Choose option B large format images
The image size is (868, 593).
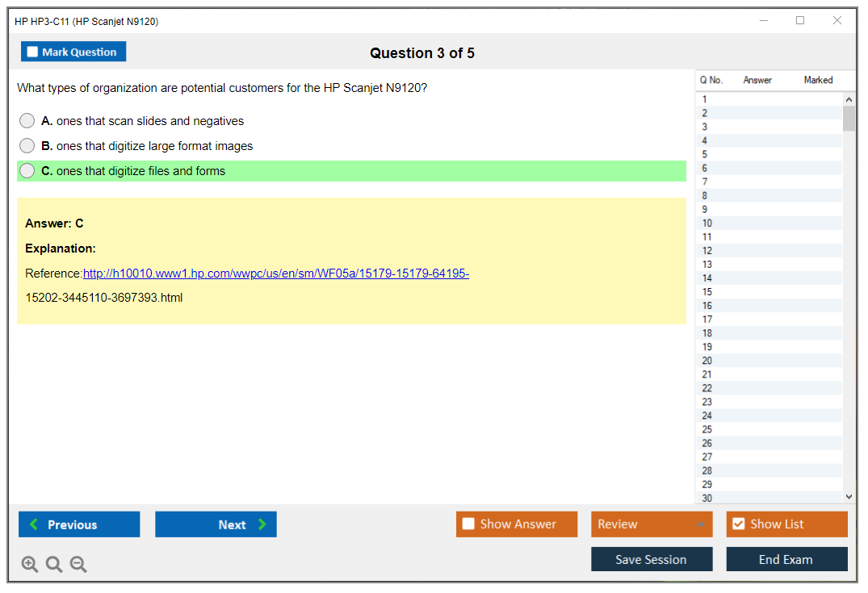(x=27, y=146)
